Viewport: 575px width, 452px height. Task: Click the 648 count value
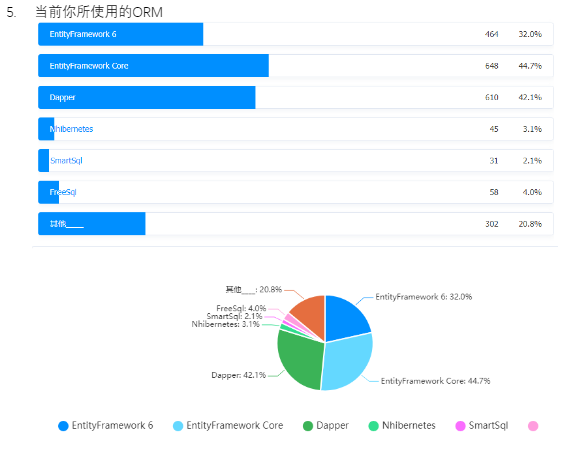491,66
